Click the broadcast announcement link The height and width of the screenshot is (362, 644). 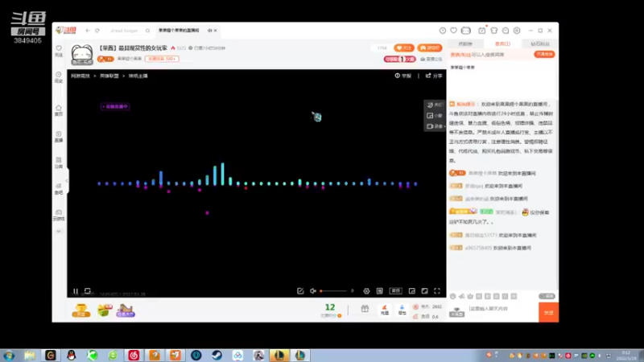point(431,59)
